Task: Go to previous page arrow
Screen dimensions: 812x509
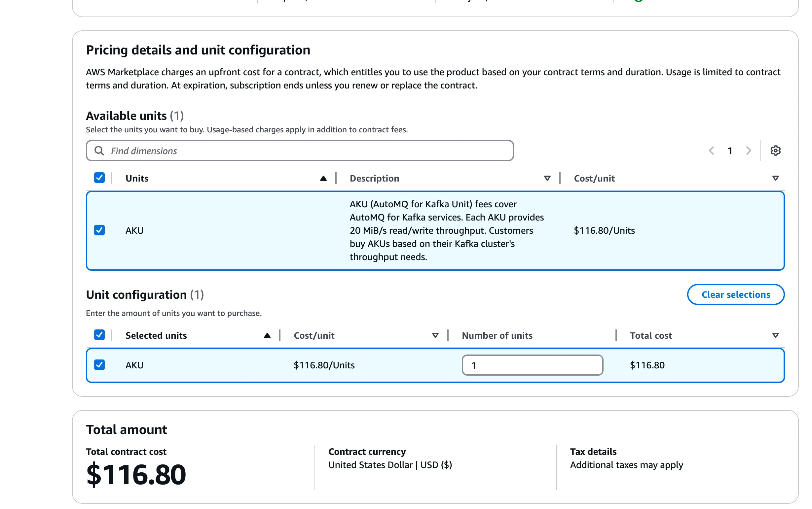Action: [x=711, y=151]
